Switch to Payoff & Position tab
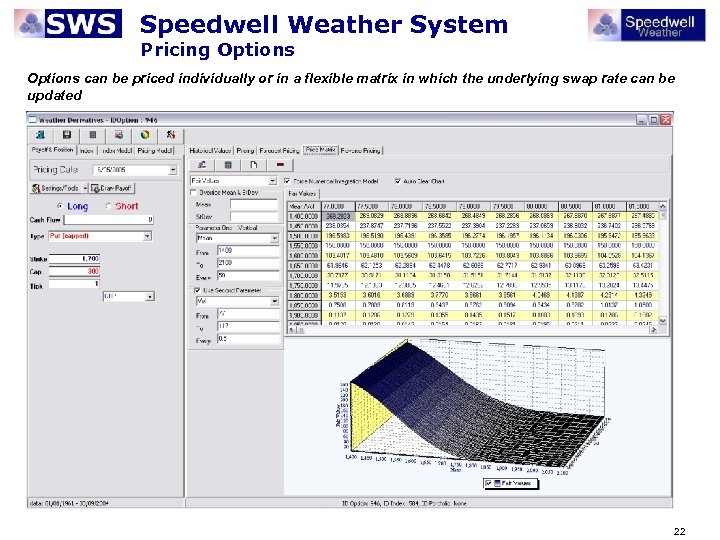This screenshot has height=540, width=720. point(52,150)
